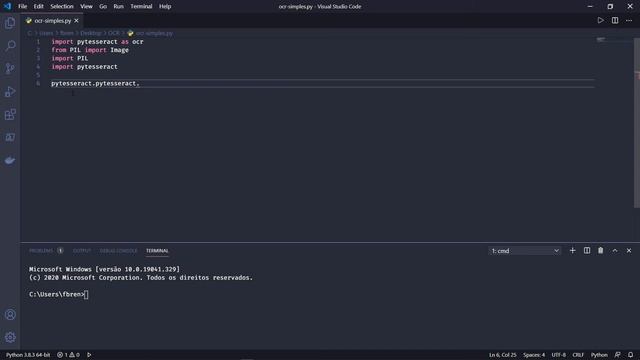Kill terminal with trash icon
Screen dimensions: 640x360
600,251
